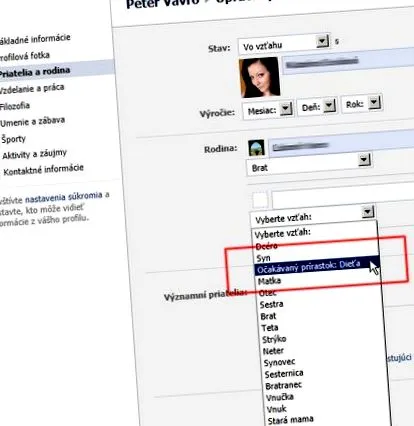Select Umenie a zábava in the sidebar
Screen dimensions: 414x426
point(32,122)
